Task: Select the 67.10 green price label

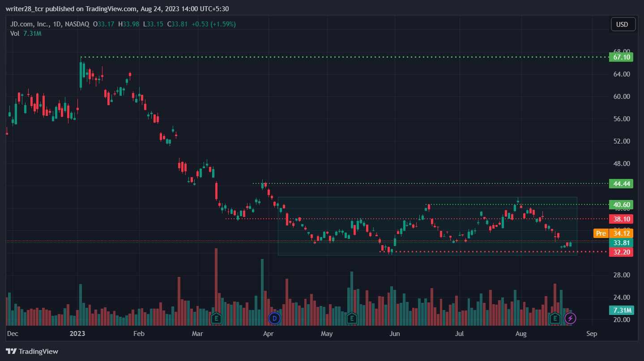Action: (x=622, y=57)
